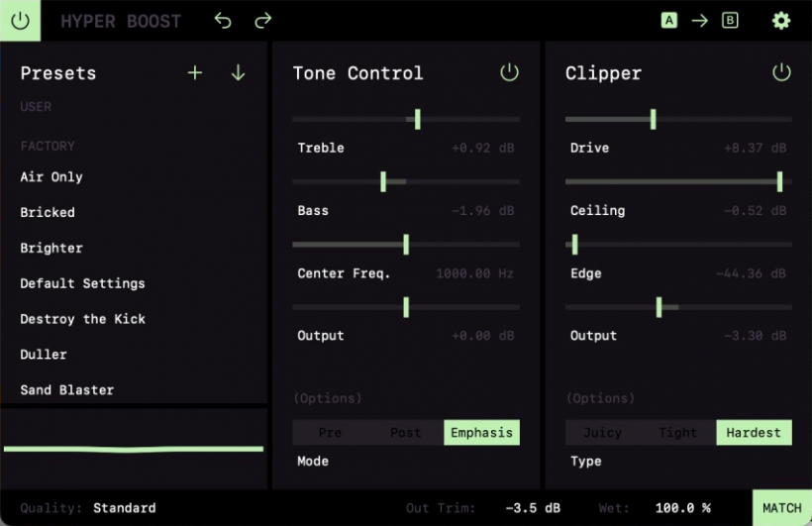This screenshot has height=526, width=812.
Task: Select the Sand Blaster preset
Action: (x=67, y=390)
